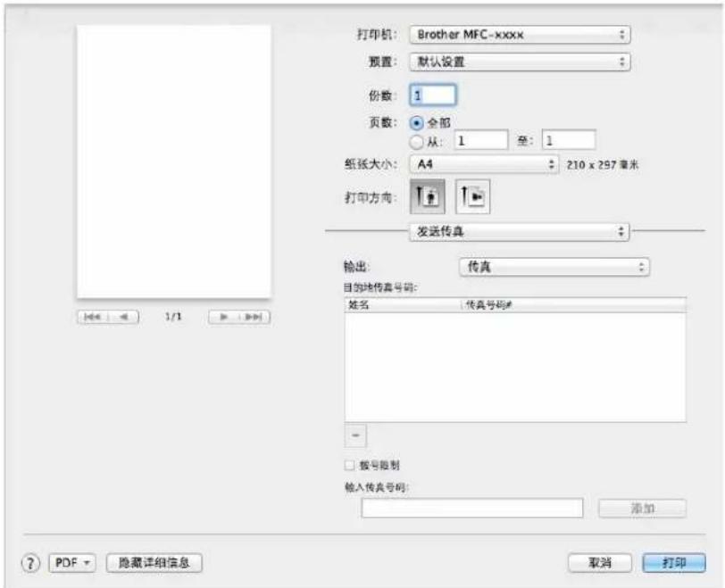Click the 1/1 page indicator text

click(x=173, y=317)
